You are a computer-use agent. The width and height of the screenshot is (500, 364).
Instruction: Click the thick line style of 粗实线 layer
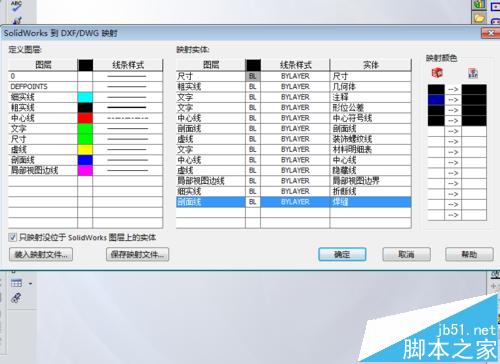128,108
